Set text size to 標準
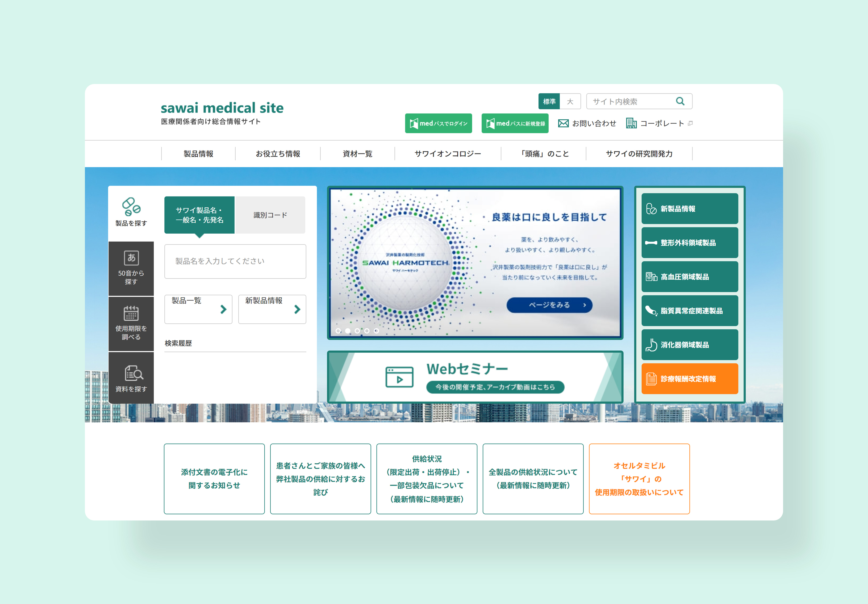This screenshot has height=604, width=868. [549, 101]
